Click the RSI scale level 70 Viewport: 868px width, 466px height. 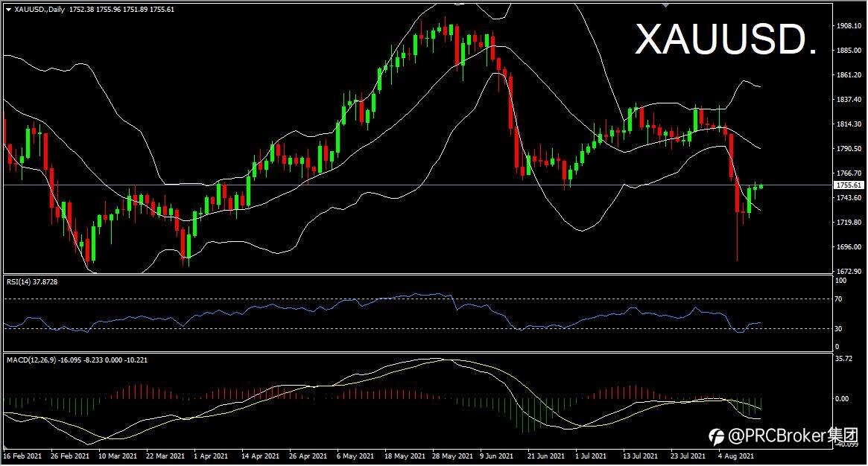(839, 299)
